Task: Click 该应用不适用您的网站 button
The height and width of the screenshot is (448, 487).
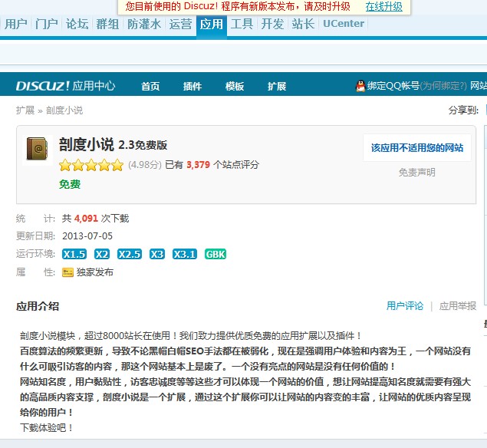Action: [x=416, y=148]
